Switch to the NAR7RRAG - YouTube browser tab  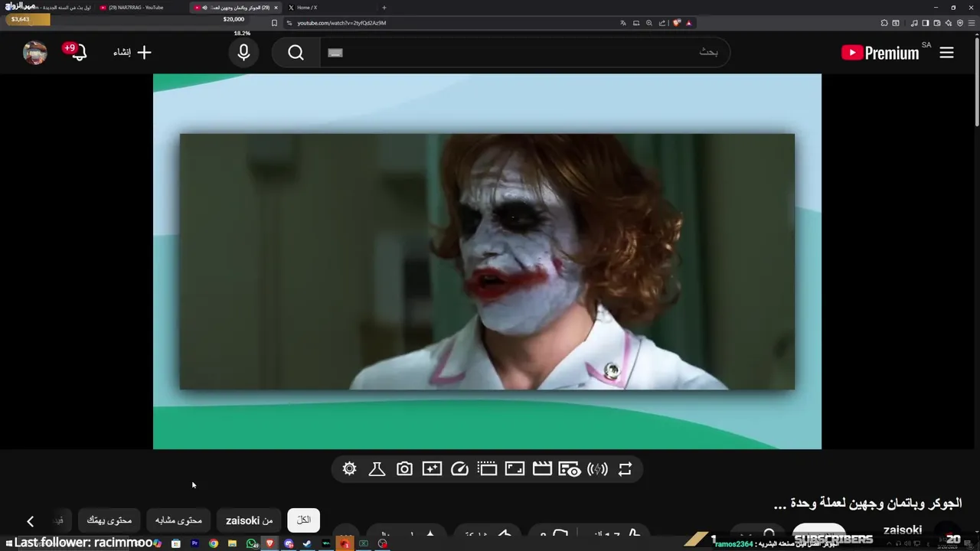(136, 8)
